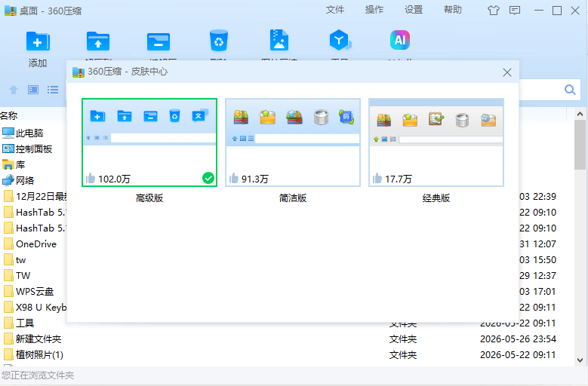This screenshot has height=386, width=588.
Task: Click the vertical scrollbar thumb
Action: pos(580,145)
